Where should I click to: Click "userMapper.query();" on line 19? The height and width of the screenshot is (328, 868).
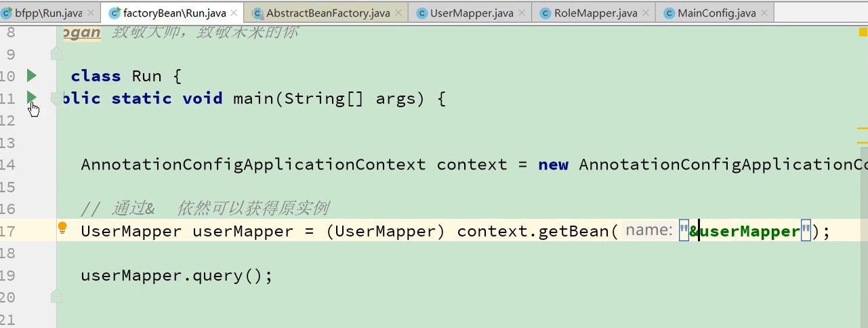click(176, 276)
